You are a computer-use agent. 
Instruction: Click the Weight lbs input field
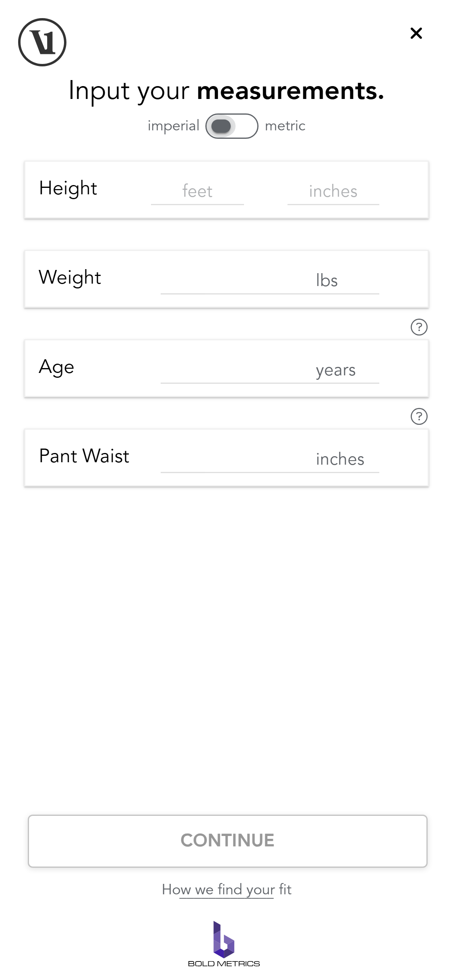click(270, 280)
